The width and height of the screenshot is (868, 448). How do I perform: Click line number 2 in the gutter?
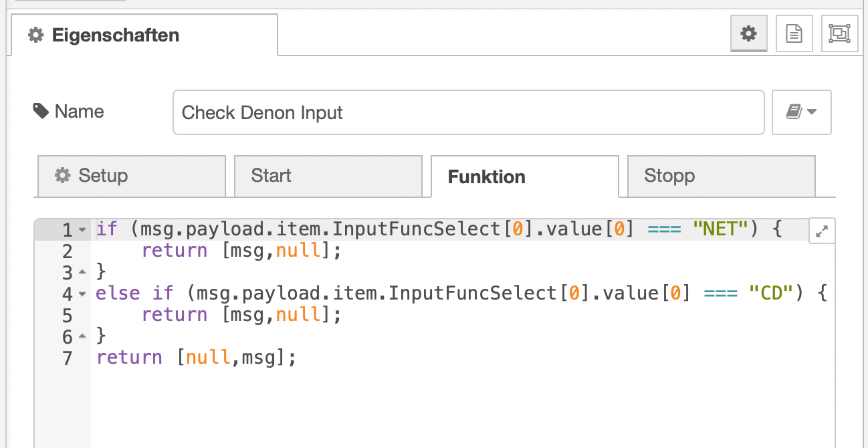pos(67,251)
